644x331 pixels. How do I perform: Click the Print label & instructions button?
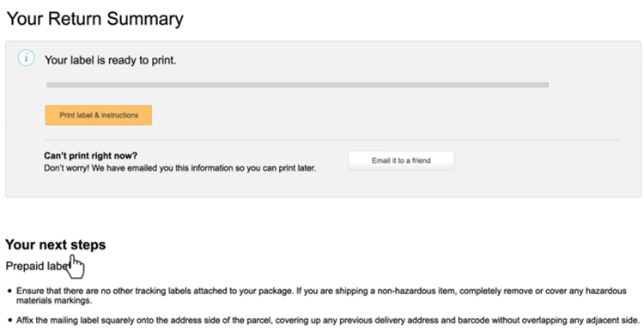pyautogui.click(x=99, y=115)
